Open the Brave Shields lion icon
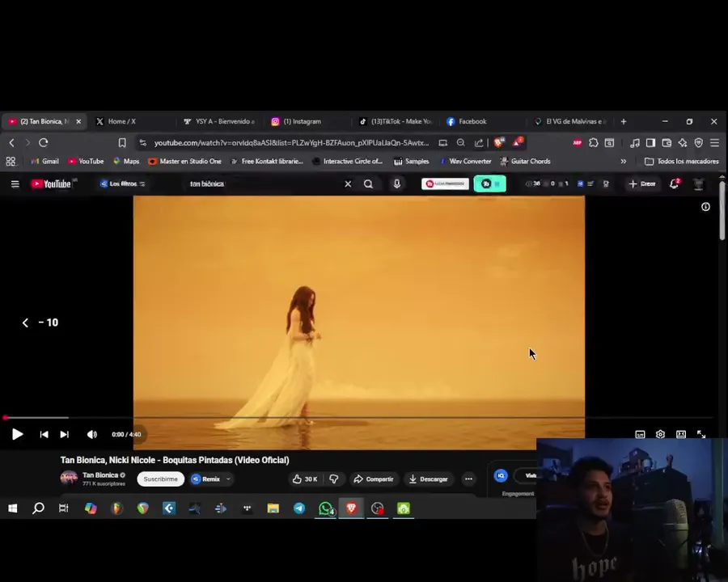 (499, 143)
